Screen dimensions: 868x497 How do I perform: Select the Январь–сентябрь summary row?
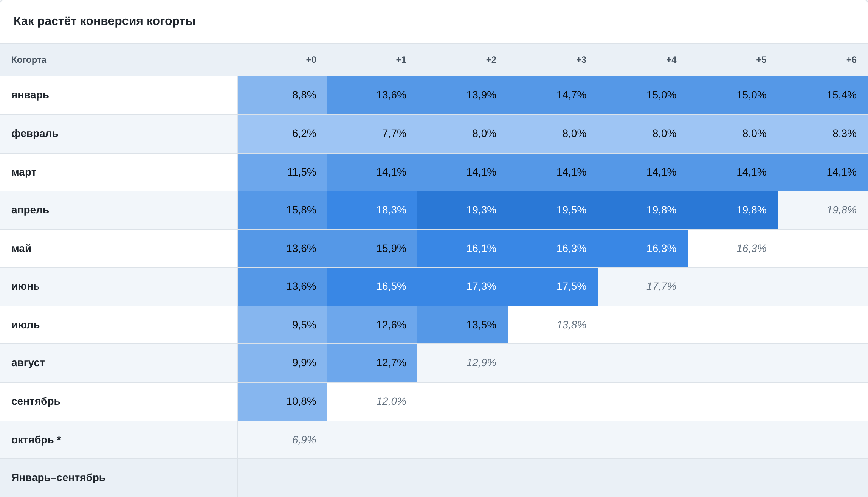[x=434, y=478]
